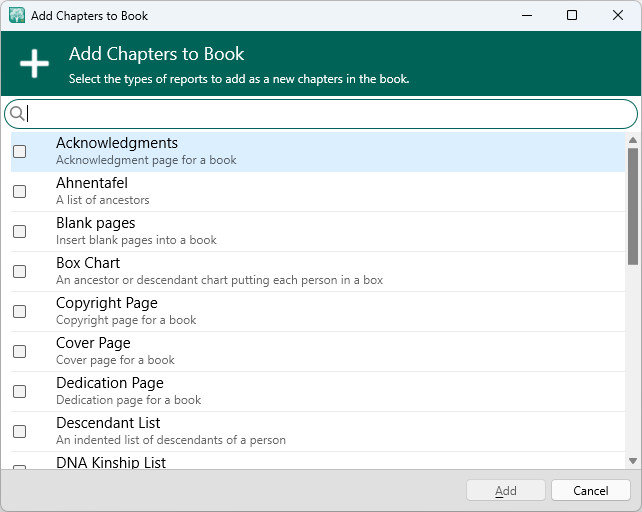Toggle the Box Chart checkbox
The height and width of the screenshot is (512, 642).
[x=19, y=272]
